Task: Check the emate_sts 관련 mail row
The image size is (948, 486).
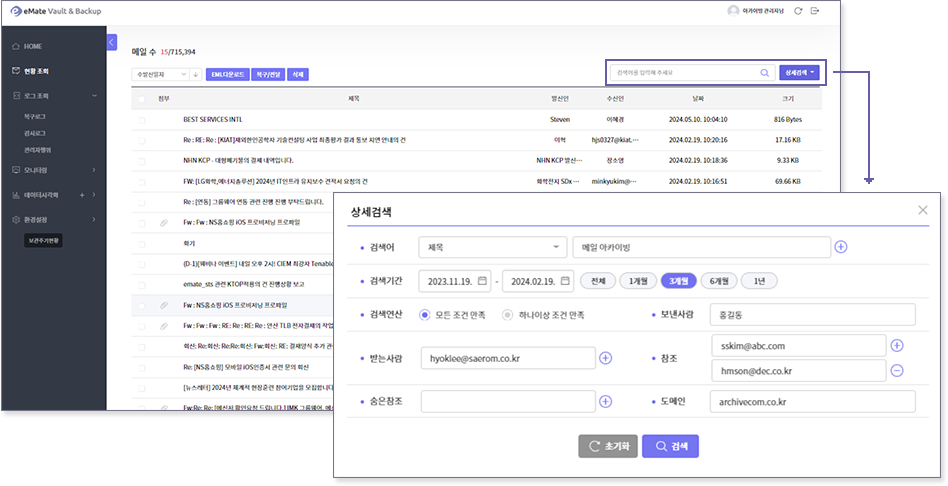Action: click(x=141, y=285)
